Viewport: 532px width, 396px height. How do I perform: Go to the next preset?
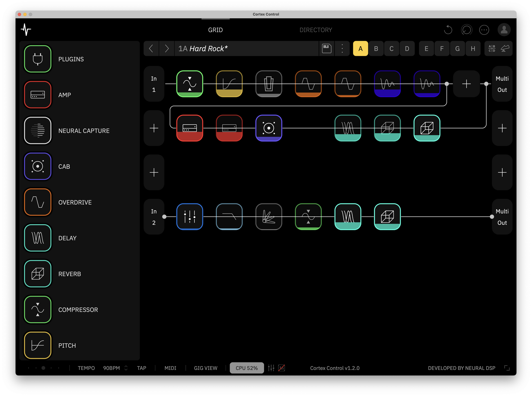click(x=167, y=49)
